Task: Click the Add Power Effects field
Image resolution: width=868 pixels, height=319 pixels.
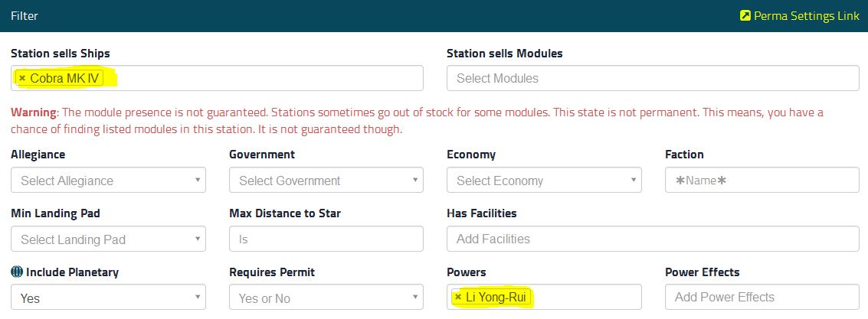Action: [x=762, y=298]
